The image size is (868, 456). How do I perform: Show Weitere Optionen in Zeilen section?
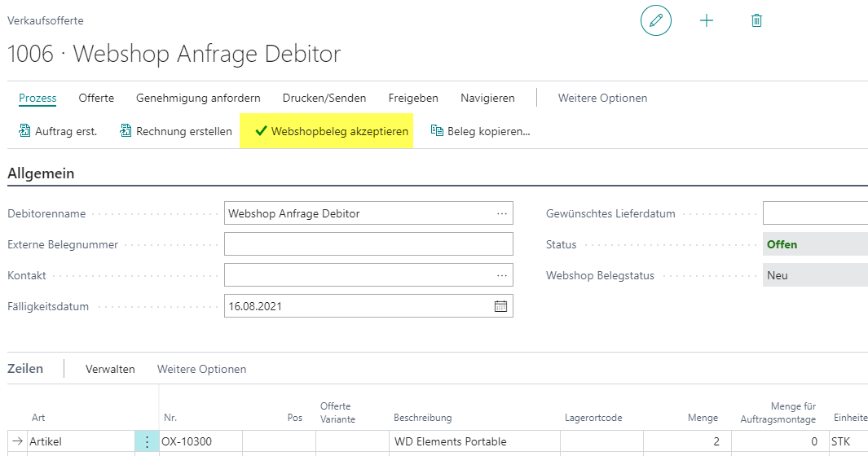click(201, 369)
